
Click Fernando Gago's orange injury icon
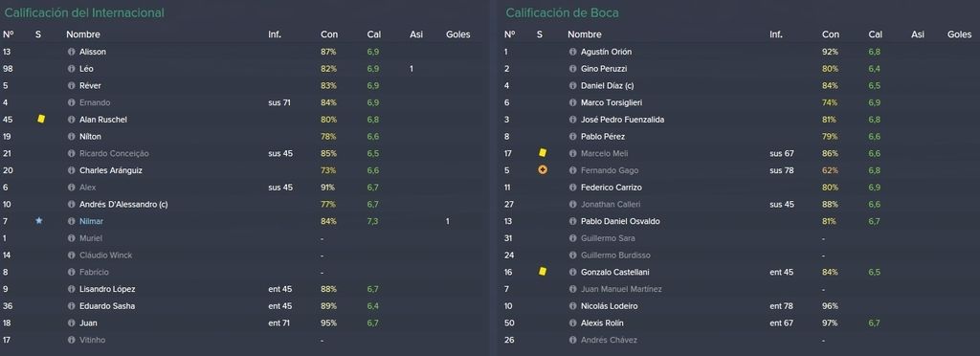pyautogui.click(x=543, y=170)
